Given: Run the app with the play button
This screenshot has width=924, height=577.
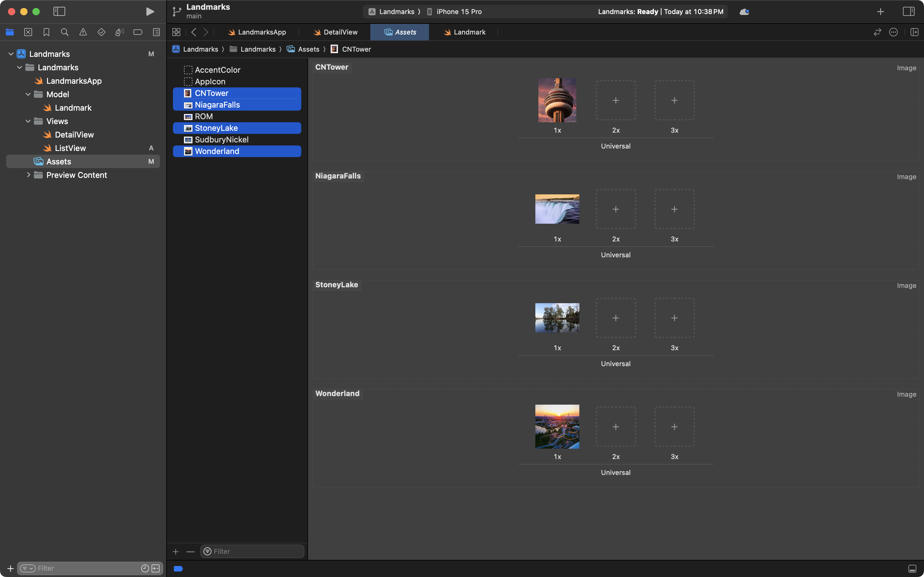Looking at the screenshot, I should [149, 11].
